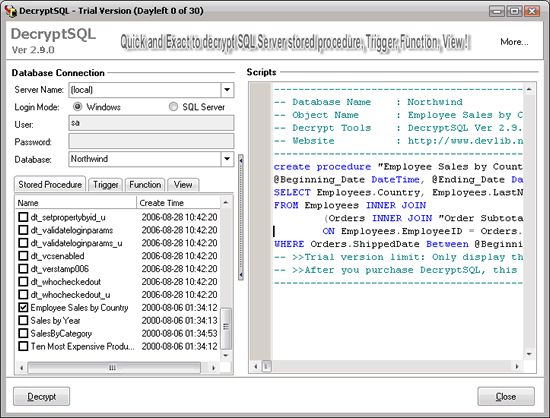
Task: Click the scroll-down arrow in Scripts pane
Action: pyautogui.click(x=529, y=354)
